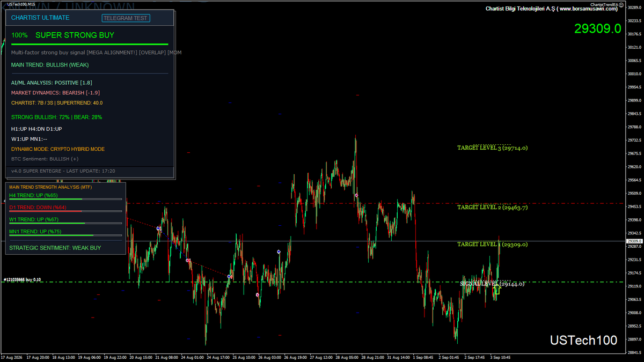Viewport: 644px width, 362px height.
Task: Click the large USTech100 symbol label
Action: pos(583,341)
